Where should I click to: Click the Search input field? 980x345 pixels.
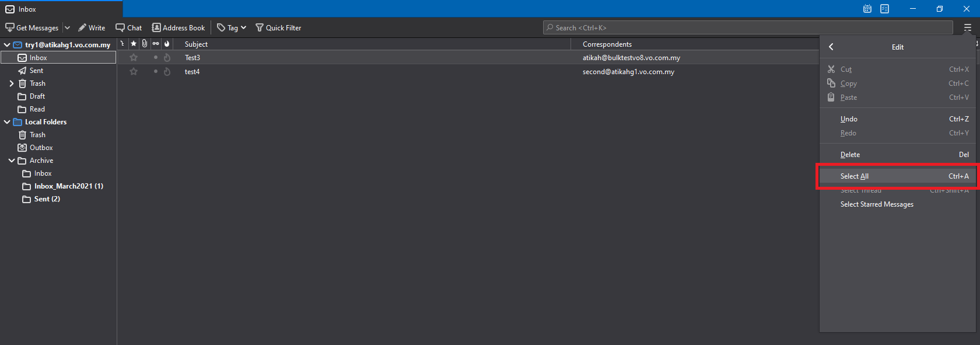pos(748,27)
